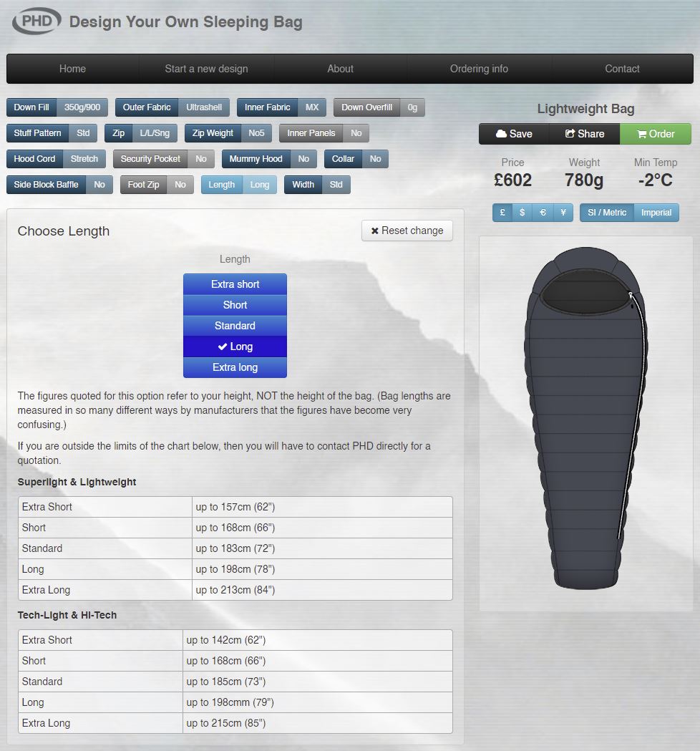Open Stuff Pattern option
This screenshot has width=700, height=751.
[x=52, y=133]
